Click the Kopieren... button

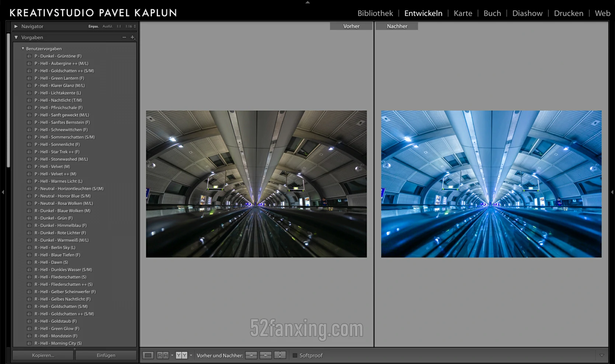[x=43, y=355]
